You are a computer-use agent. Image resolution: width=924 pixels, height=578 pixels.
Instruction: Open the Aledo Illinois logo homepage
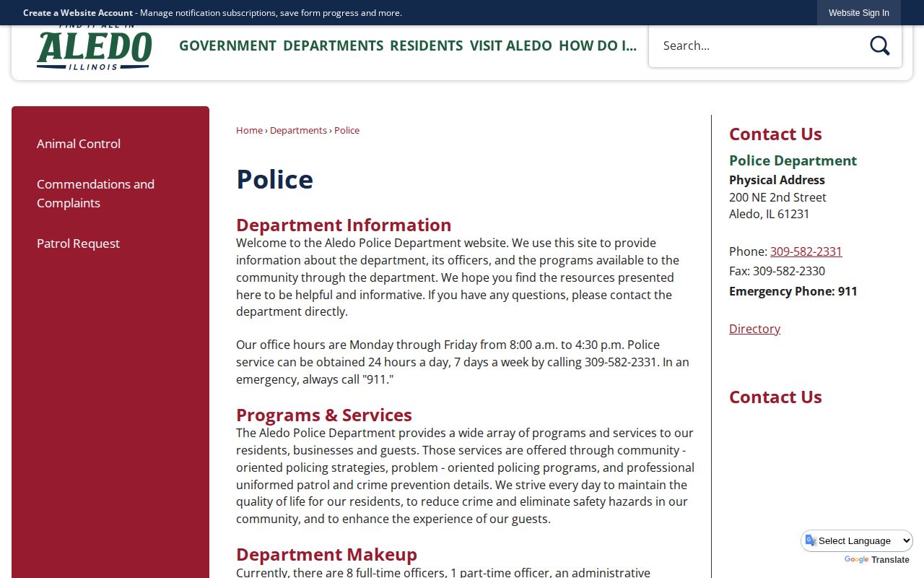[x=94, y=48]
